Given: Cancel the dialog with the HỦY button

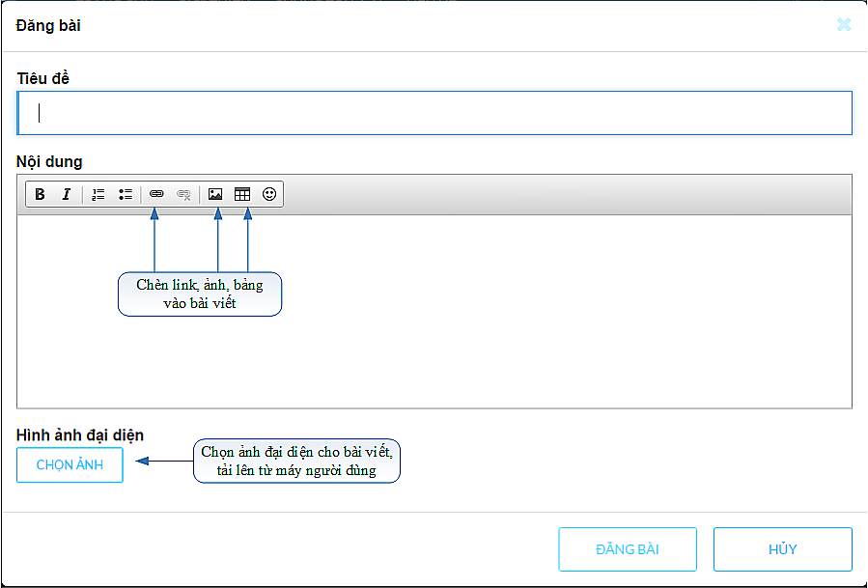Looking at the screenshot, I should pos(783,549).
